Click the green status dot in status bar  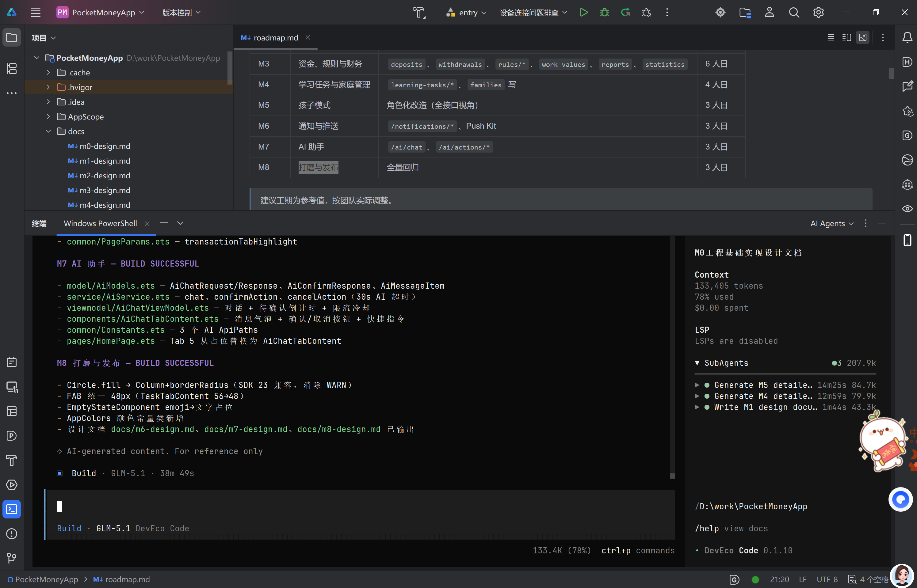click(x=755, y=579)
